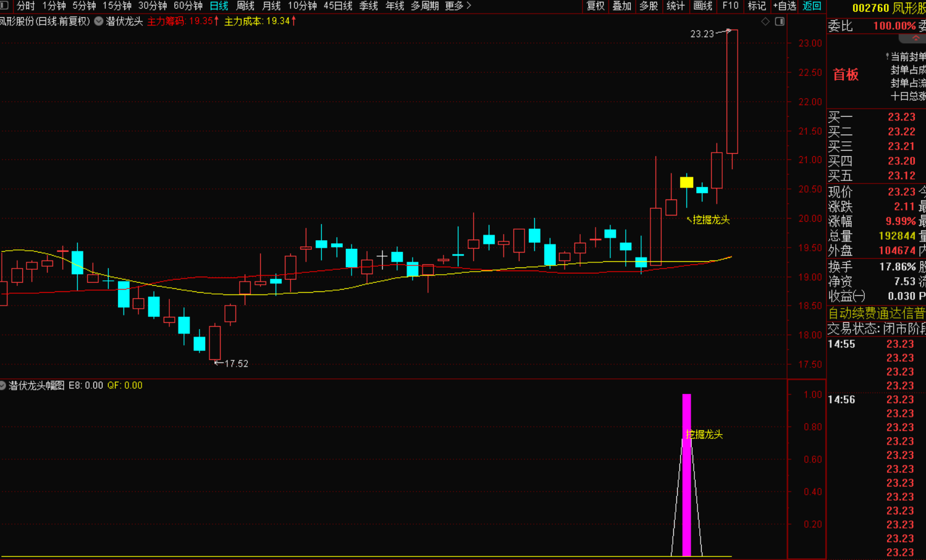
Task: Add stock via +自选 button
Action: 785,6
